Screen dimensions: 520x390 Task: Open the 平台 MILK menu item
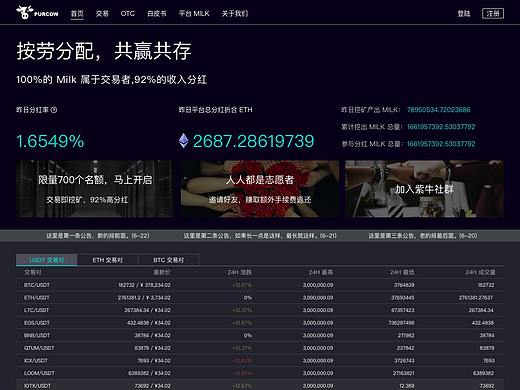click(194, 14)
